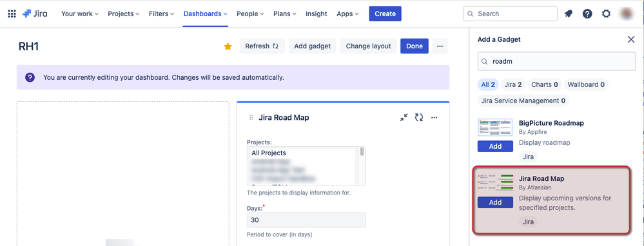Click the Days input field

tap(306, 220)
